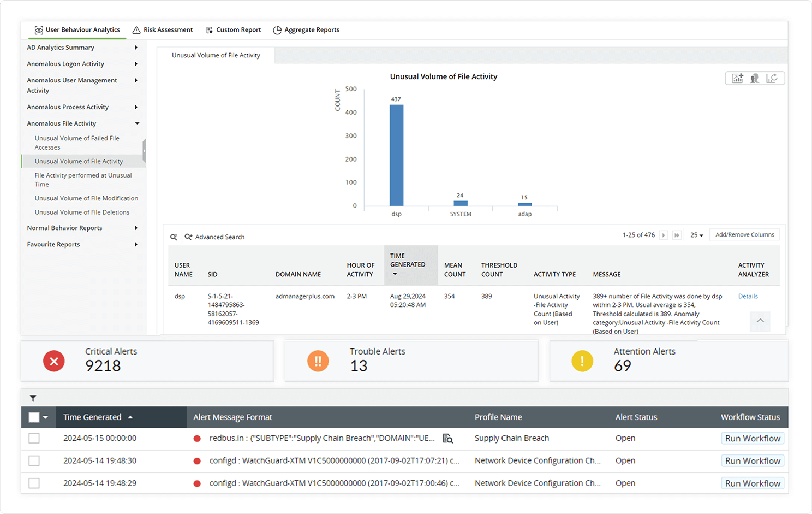Click the refresh chart icon

pyautogui.click(x=772, y=79)
